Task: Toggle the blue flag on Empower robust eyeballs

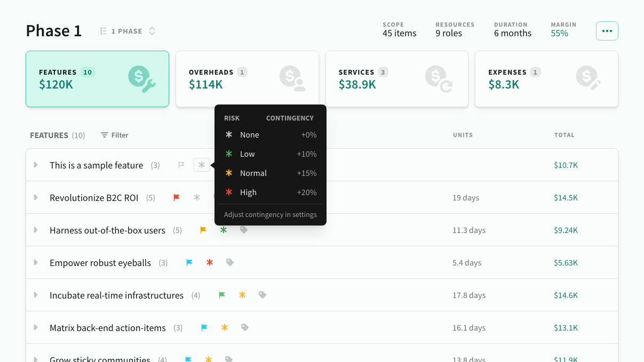Action: pos(189,262)
